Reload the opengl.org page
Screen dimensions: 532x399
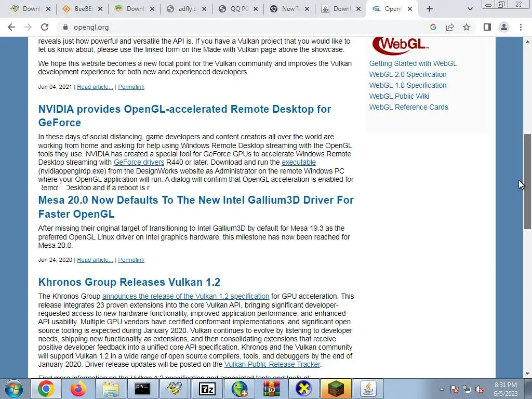(45, 27)
